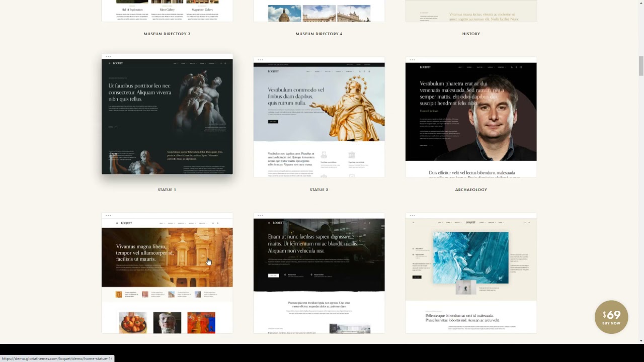This screenshot has height=362, width=644.
Task: Click the STATUE 1 caption link
Action: [x=167, y=190]
